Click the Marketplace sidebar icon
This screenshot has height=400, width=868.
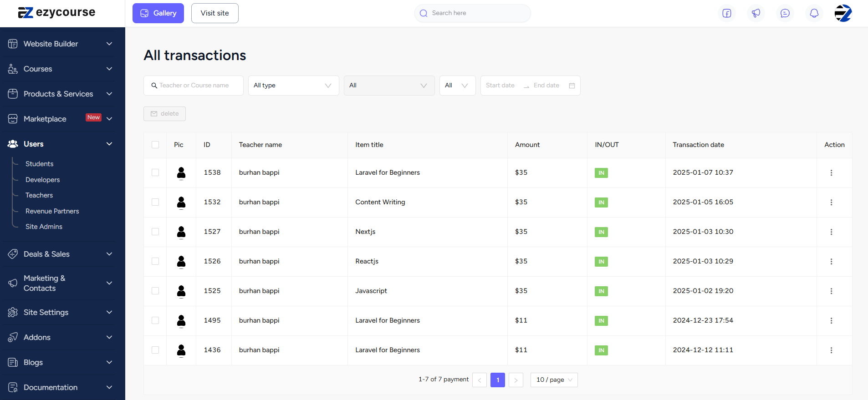(13, 119)
